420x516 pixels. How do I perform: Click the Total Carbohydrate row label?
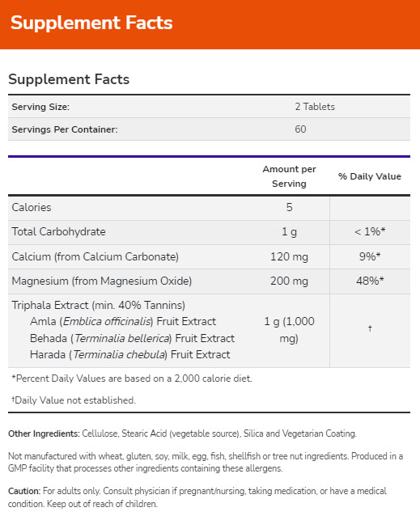58,231
